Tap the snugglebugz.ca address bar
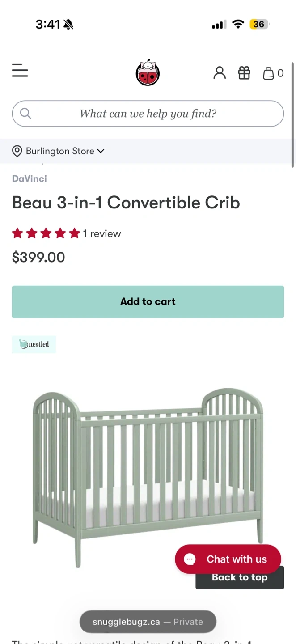296x644 pixels. (148, 622)
